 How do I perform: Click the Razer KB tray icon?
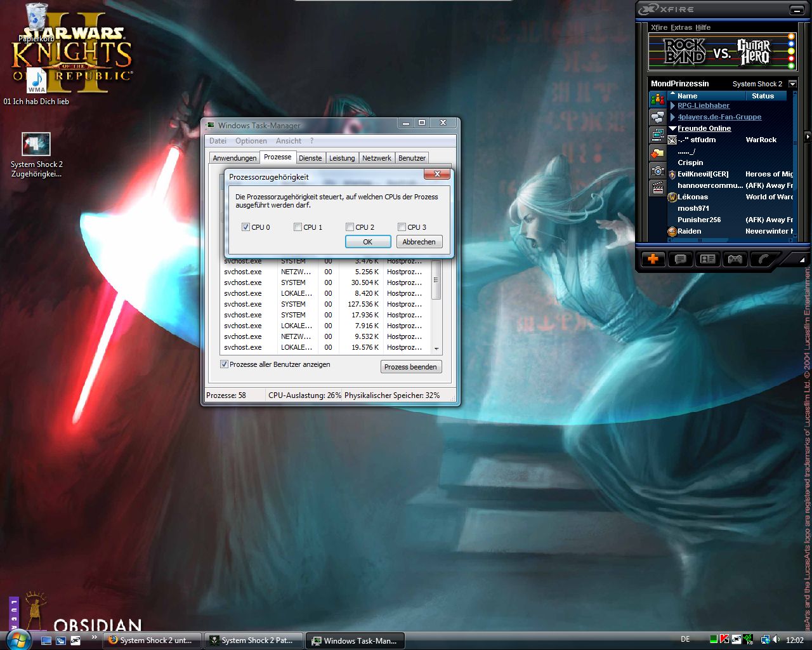749,640
